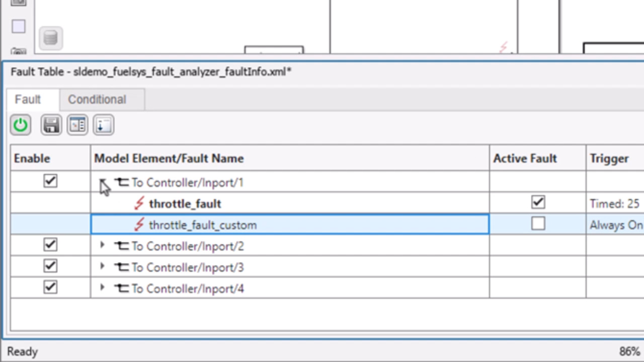Screen dimensions: 644x362
Task: Expand the To Controller/Inport/3 row
Action: coord(102,266)
